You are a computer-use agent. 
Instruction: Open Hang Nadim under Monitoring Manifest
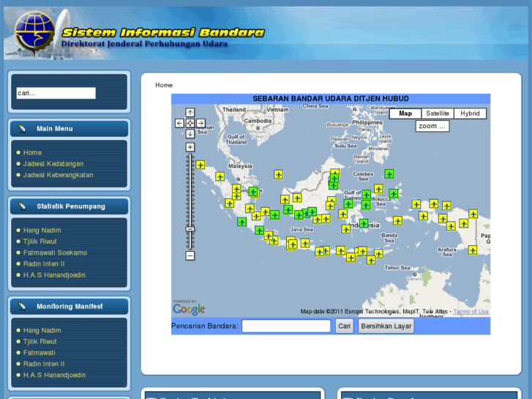(x=42, y=330)
